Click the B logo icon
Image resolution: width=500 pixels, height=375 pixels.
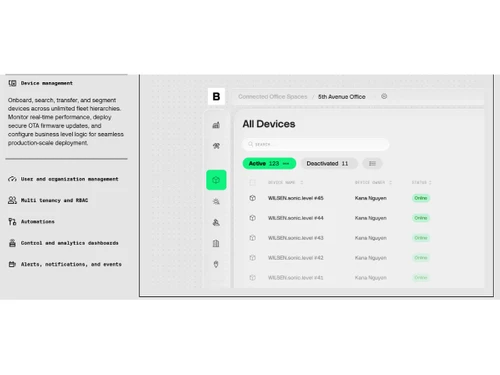(x=216, y=96)
